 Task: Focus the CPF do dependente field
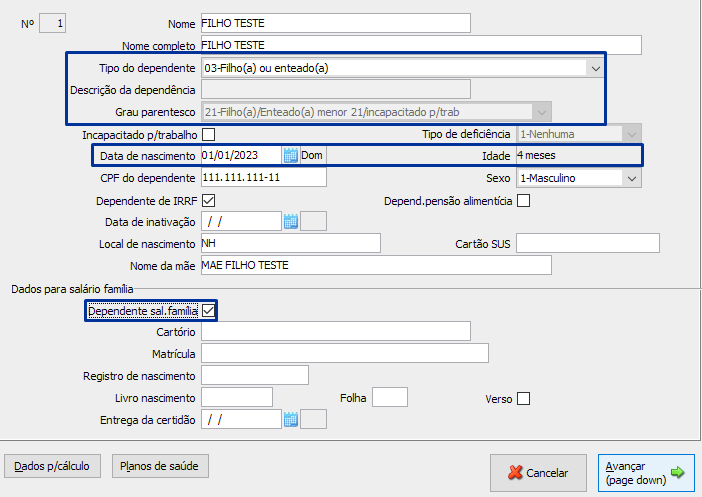click(x=263, y=178)
